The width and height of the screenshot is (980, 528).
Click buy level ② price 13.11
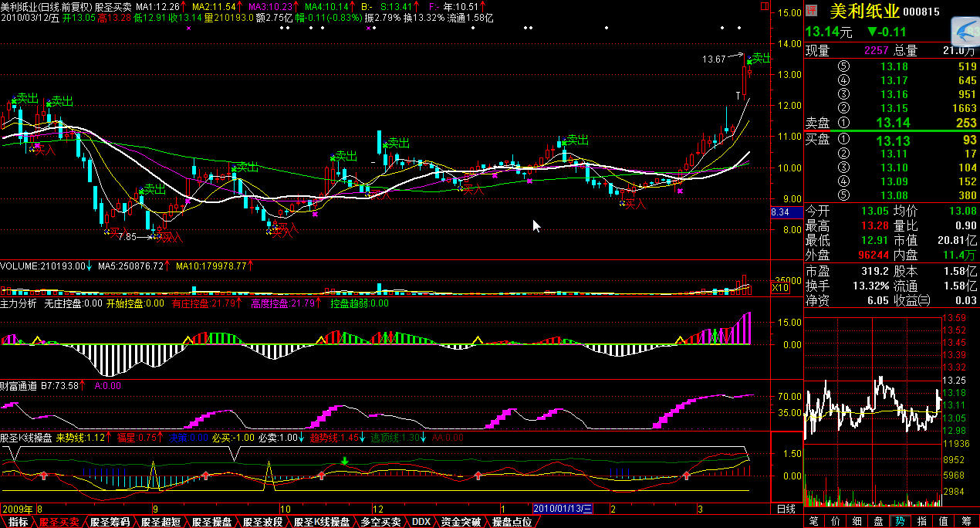click(894, 154)
